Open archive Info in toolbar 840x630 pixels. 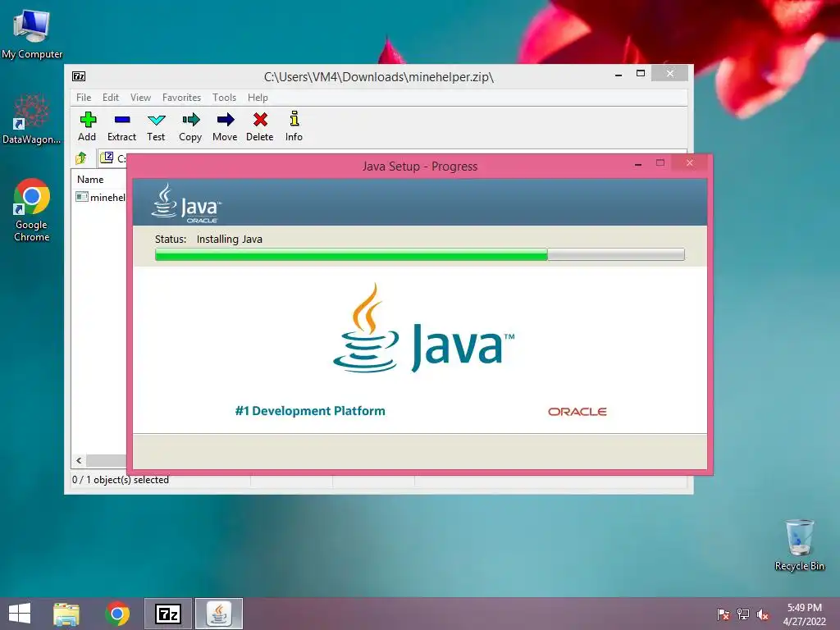(x=294, y=126)
